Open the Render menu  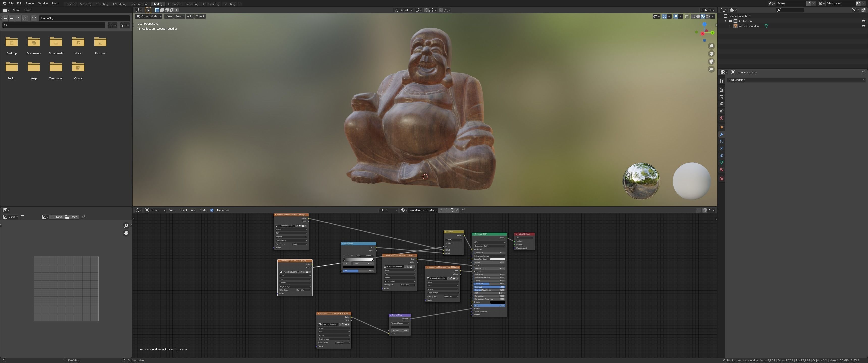[x=30, y=3]
